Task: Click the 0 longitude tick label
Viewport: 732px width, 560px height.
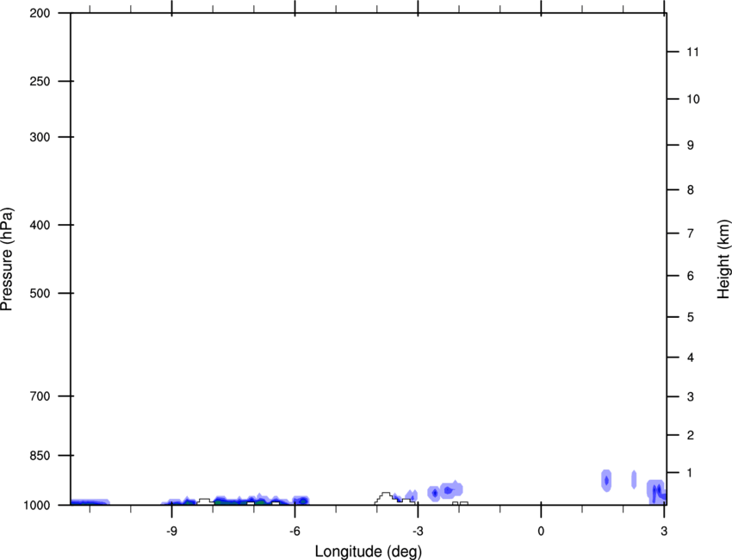Action: click(541, 532)
